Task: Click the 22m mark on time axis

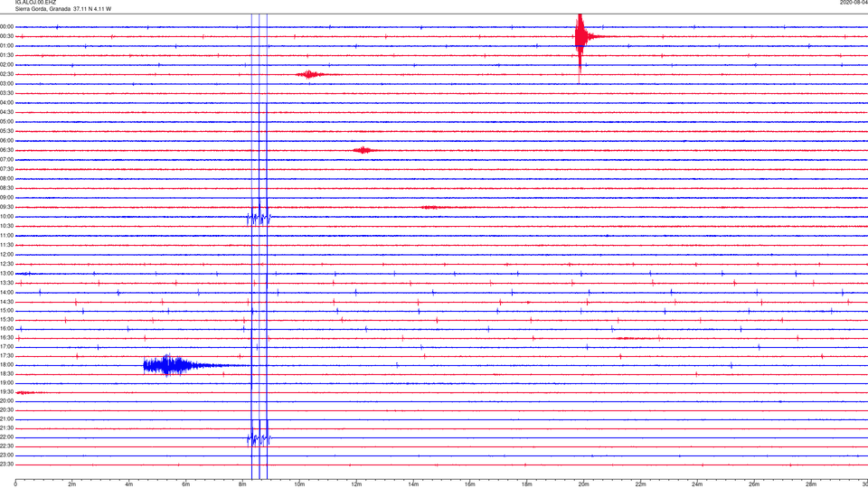Action: [640, 484]
